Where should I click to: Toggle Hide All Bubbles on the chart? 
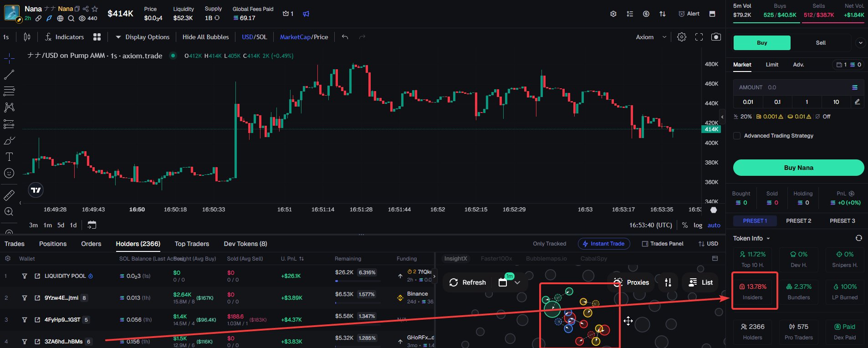(205, 37)
